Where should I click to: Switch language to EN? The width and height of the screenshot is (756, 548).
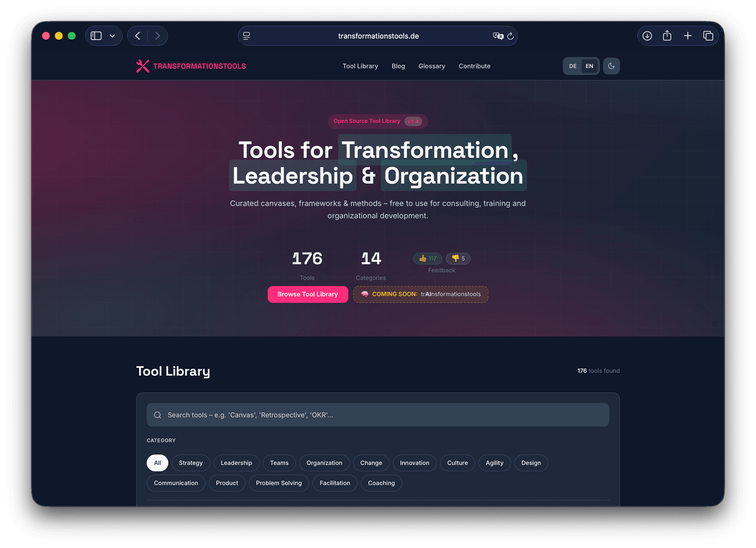click(590, 66)
